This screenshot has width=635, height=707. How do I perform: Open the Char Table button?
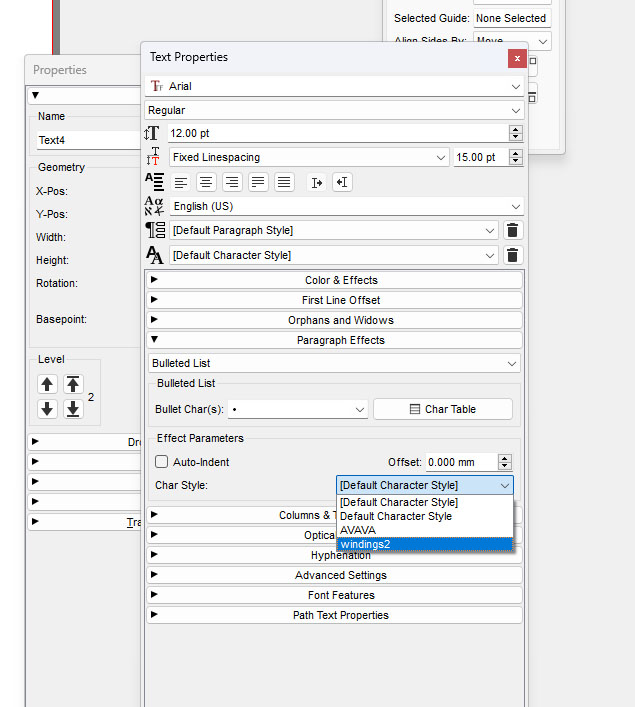pos(442,409)
